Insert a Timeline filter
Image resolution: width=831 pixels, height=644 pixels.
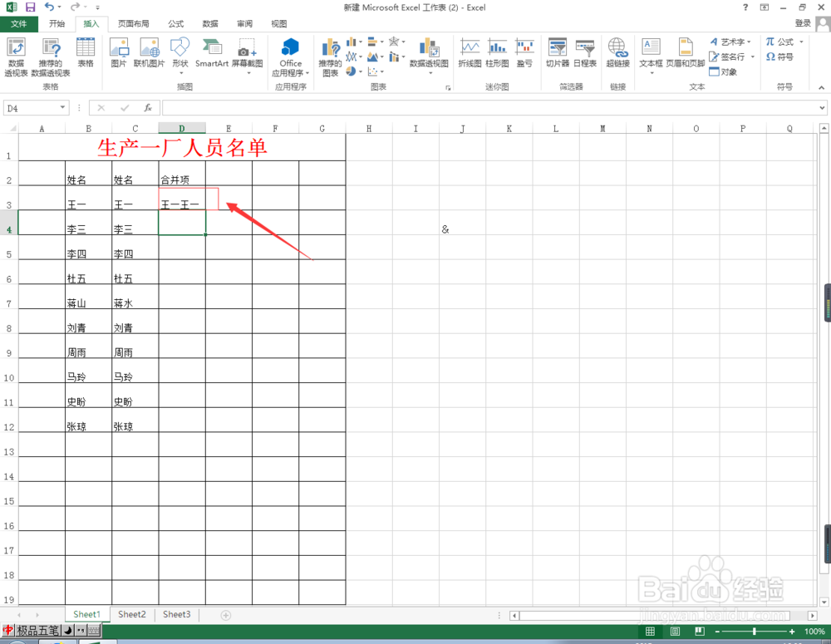(x=585, y=52)
